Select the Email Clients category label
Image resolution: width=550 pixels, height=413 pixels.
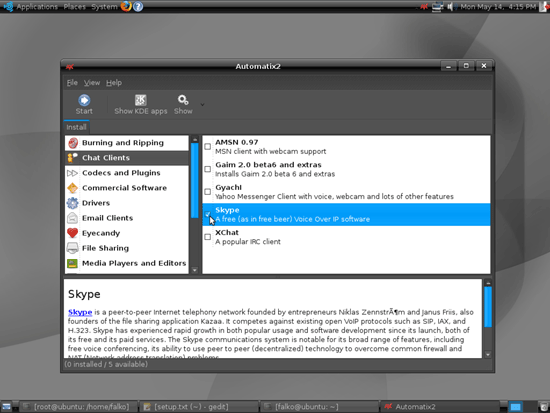click(107, 218)
